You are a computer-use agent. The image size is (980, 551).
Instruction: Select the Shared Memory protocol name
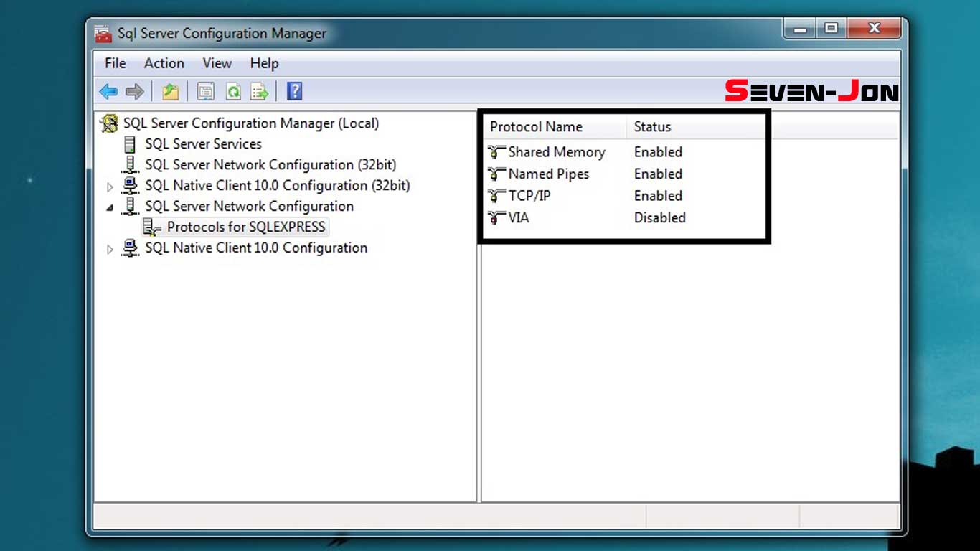point(557,152)
